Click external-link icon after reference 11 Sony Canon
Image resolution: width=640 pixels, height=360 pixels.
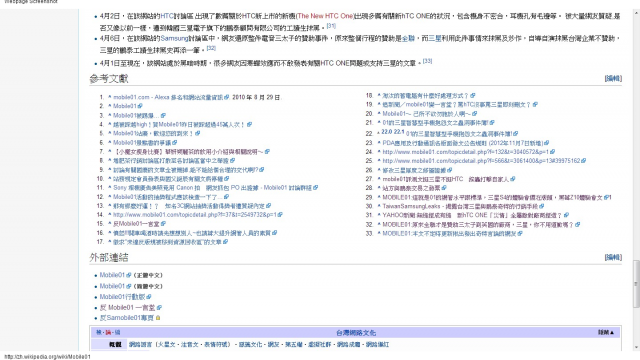pos(316,188)
